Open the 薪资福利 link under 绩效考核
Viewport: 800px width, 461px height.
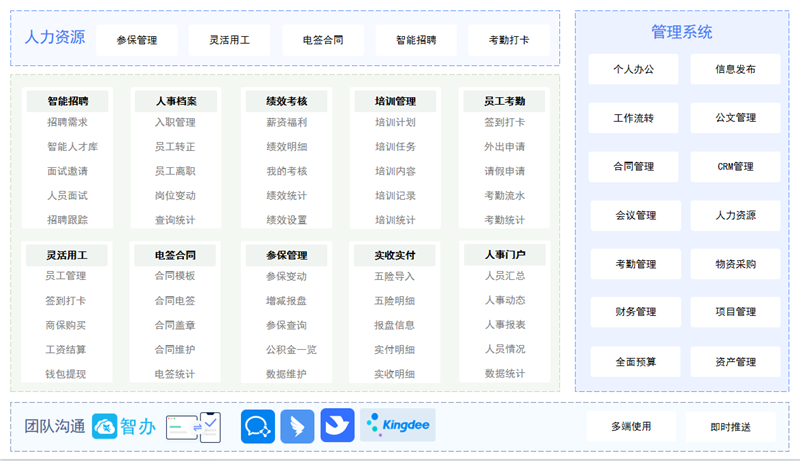pos(286,123)
